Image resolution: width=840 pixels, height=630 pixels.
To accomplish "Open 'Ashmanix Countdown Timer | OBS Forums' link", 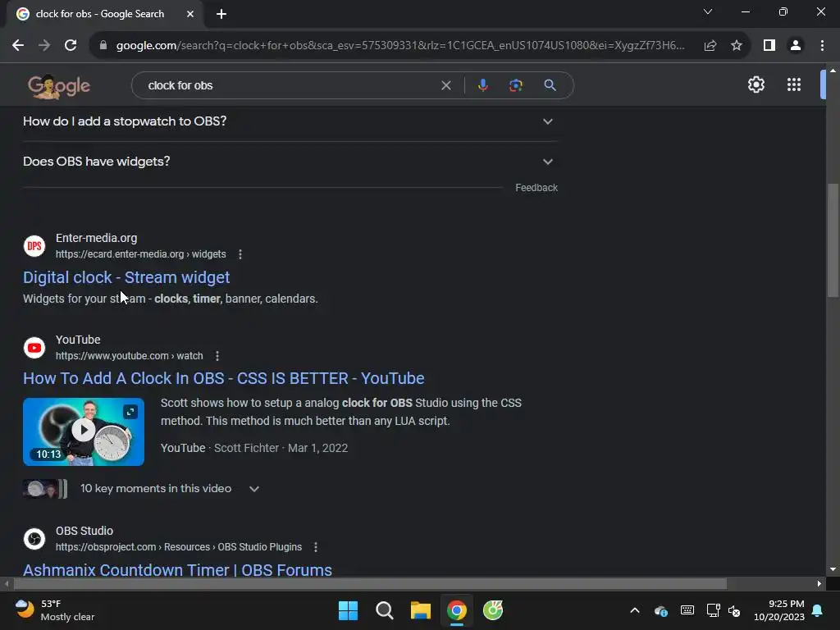I will 177,570.
